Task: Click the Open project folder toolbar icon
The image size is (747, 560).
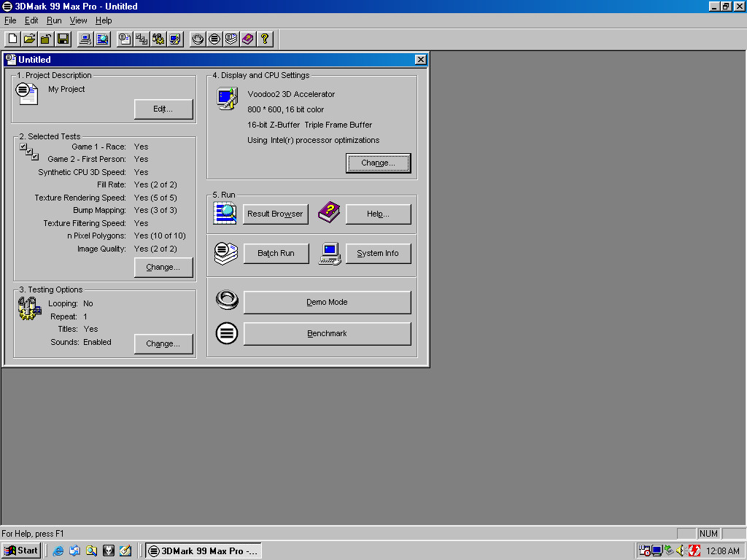Action: [x=29, y=39]
